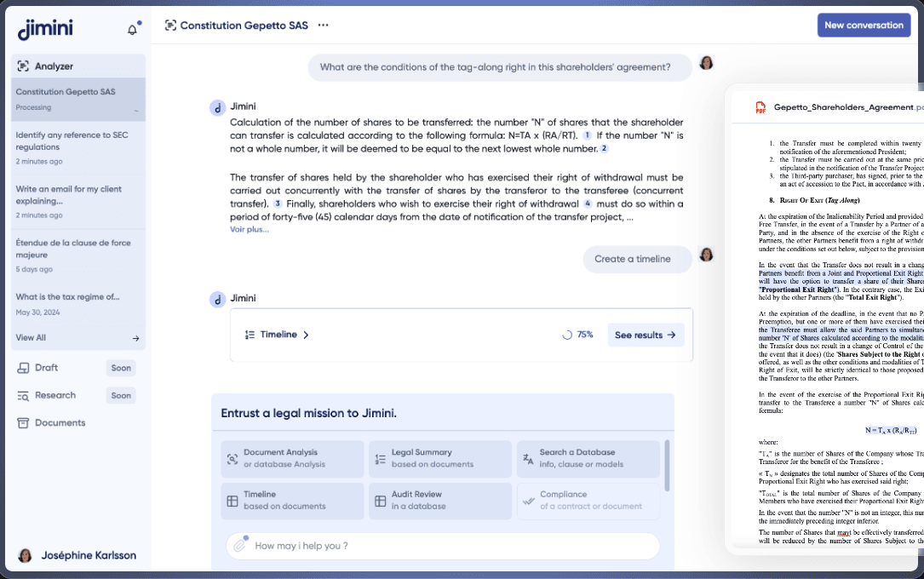Click the Draft laptop icon

(23, 368)
